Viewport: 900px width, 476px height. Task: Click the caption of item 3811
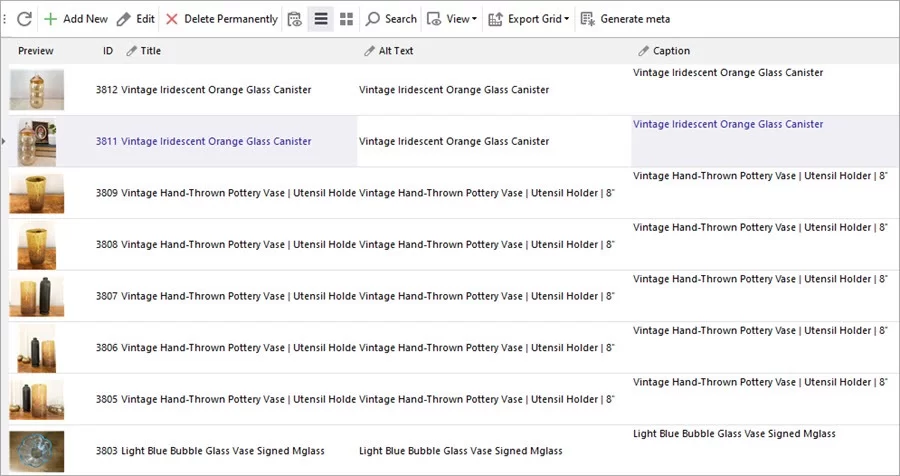coord(728,125)
